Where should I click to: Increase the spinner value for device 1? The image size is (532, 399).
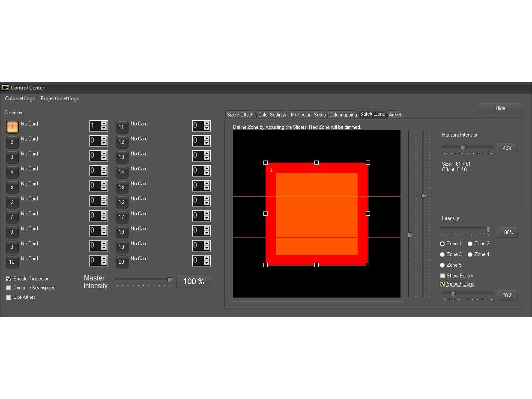tap(104, 123)
